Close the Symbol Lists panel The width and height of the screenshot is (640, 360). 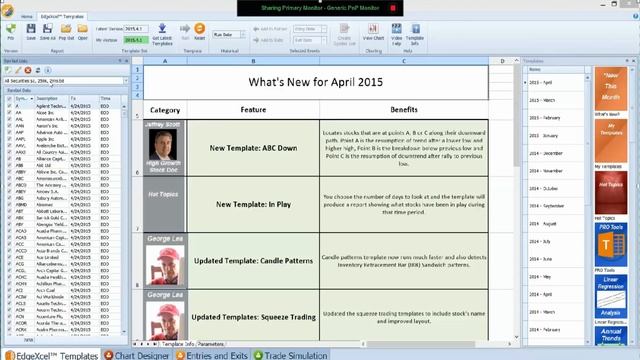pyautogui.click(x=126, y=61)
